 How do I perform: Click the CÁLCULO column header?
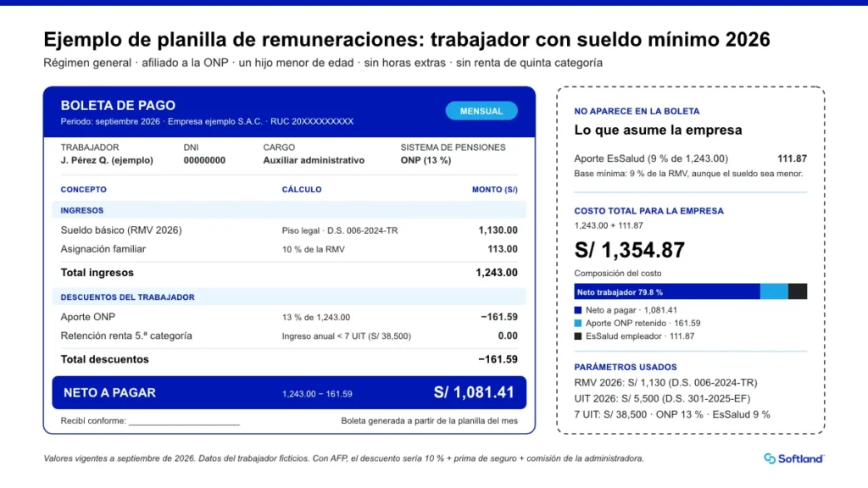[302, 189]
